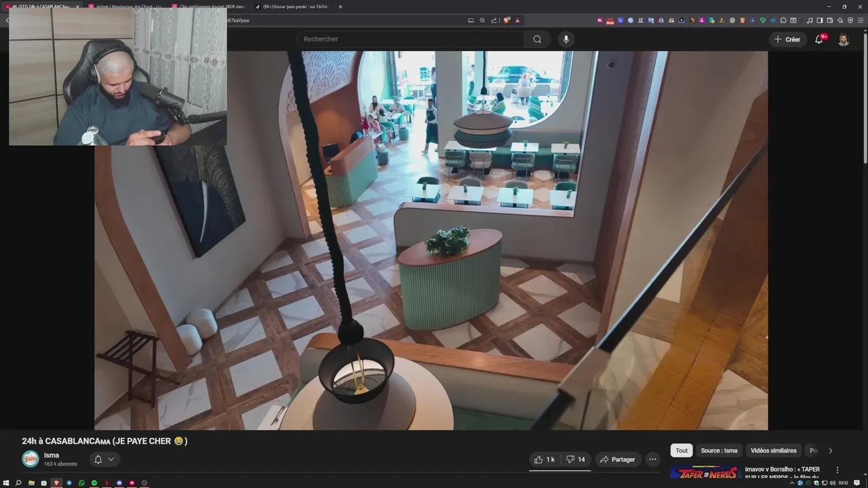Select the Source : Isma chip
The width and height of the screenshot is (868, 488).
click(x=719, y=451)
